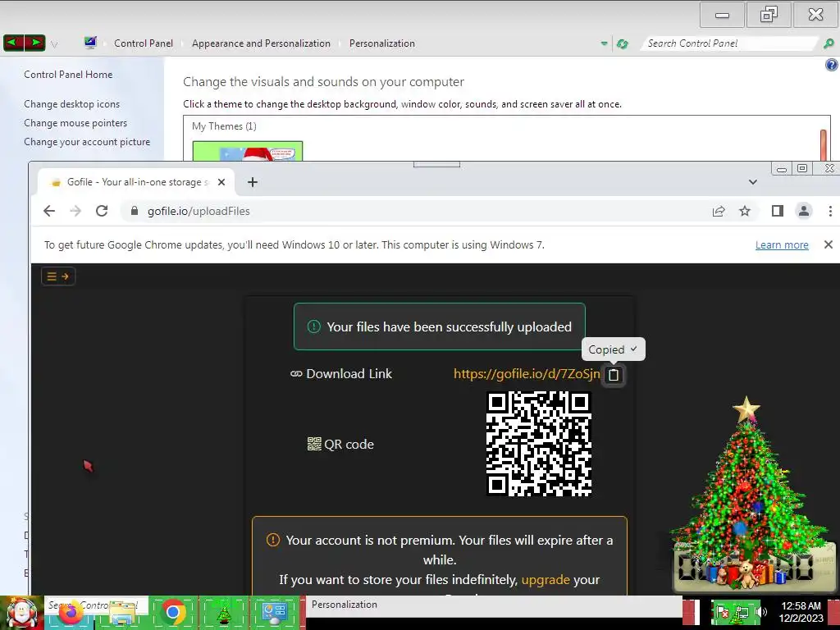Click the padlock site info icon
The image size is (840, 630).
[135, 211]
